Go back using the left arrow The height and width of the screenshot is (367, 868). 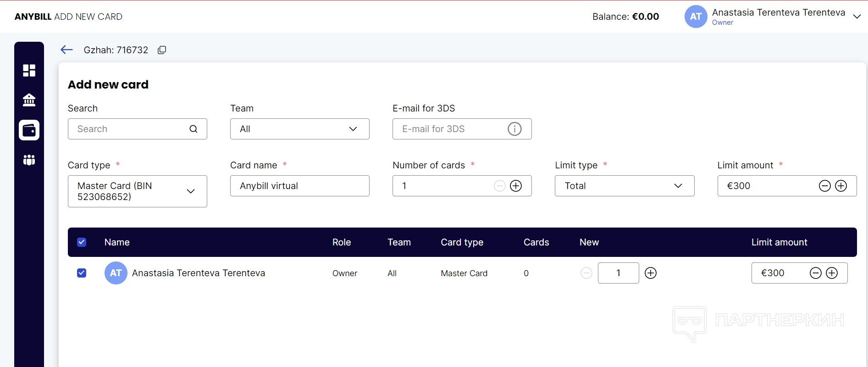(x=67, y=50)
